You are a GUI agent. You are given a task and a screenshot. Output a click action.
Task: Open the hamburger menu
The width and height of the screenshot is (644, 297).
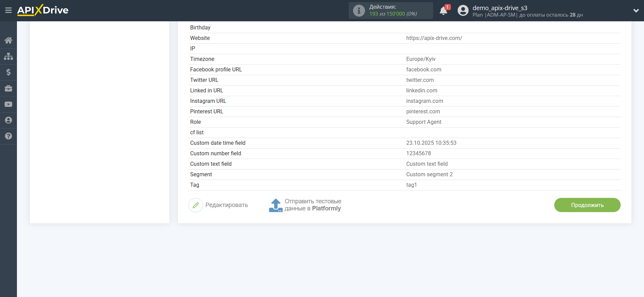coord(8,10)
